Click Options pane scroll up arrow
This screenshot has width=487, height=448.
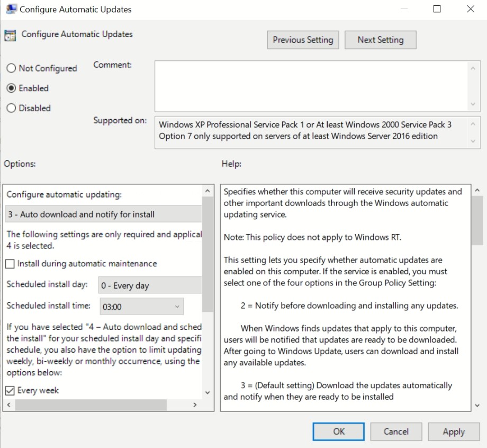point(208,191)
